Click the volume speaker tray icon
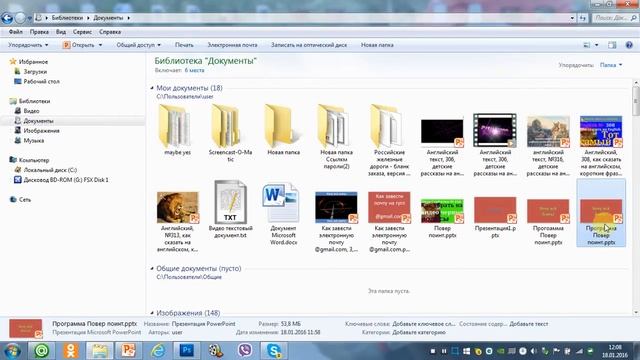Image resolution: width=640 pixels, height=360 pixels. (533, 351)
